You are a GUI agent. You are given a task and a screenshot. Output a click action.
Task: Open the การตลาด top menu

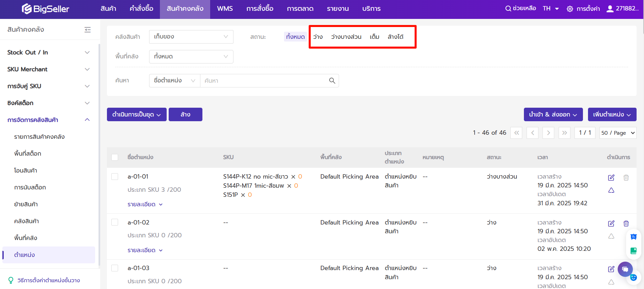[300, 9]
